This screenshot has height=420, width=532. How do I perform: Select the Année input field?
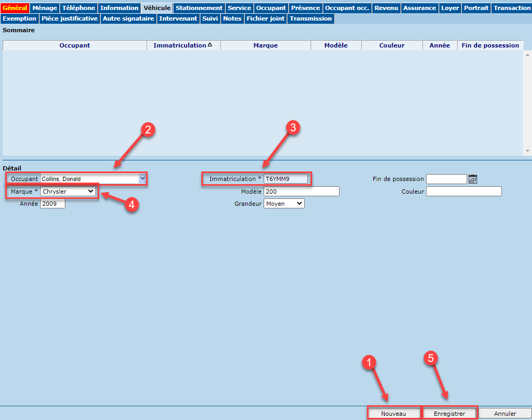52,204
